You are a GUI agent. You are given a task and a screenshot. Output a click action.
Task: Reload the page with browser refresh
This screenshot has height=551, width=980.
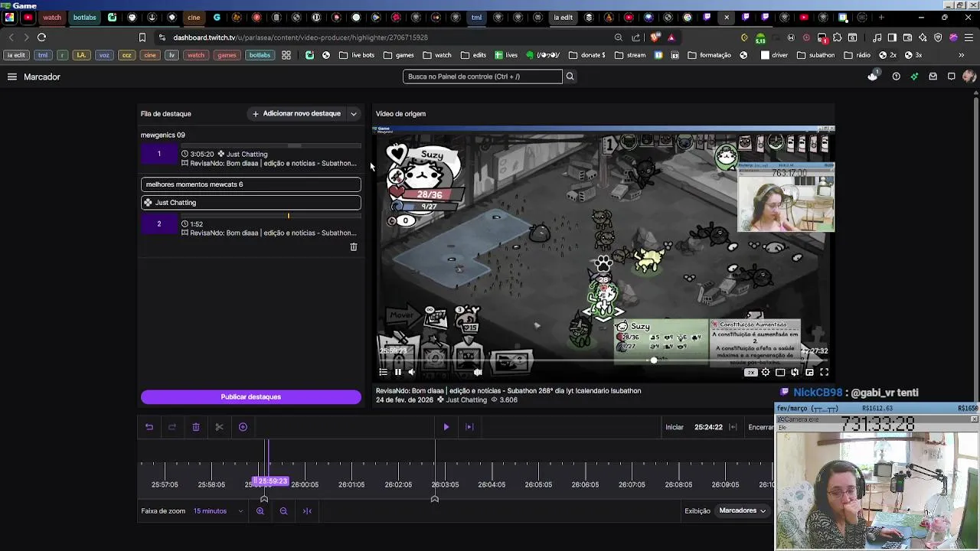41,37
